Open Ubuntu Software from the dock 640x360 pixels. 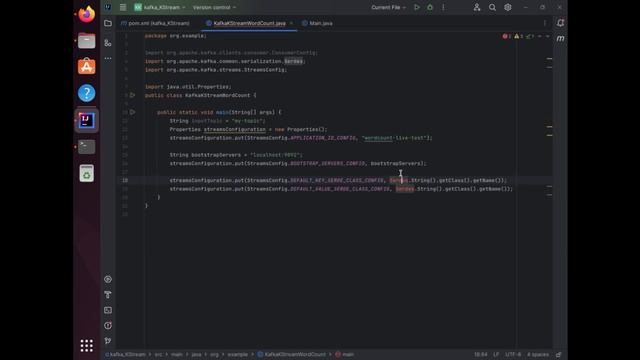[87, 67]
